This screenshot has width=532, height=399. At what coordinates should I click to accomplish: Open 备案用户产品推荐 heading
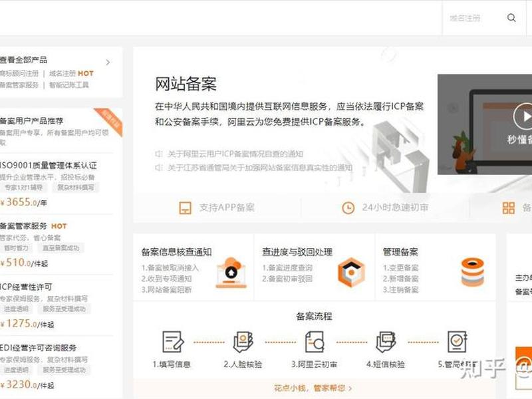click(31, 121)
